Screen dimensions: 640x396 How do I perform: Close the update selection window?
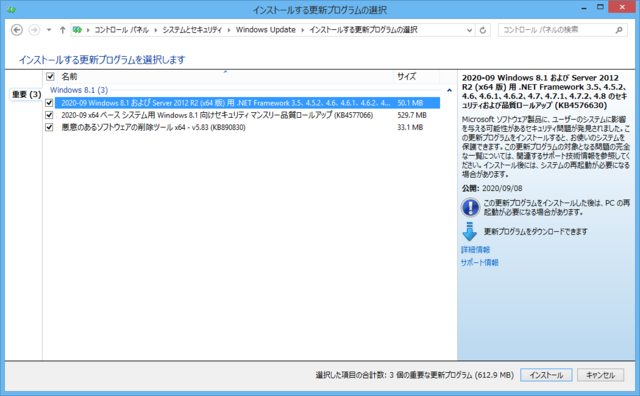[622, 7]
